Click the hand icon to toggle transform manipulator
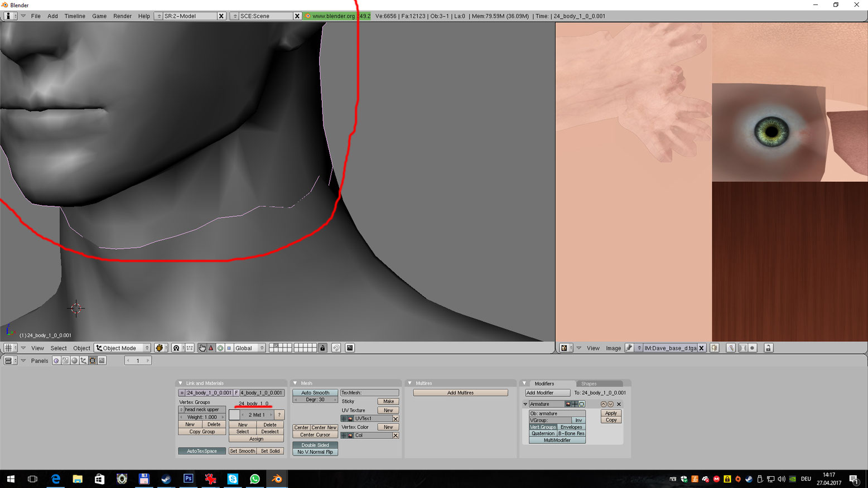The width and height of the screenshot is (868, 488). click(202, 347)
